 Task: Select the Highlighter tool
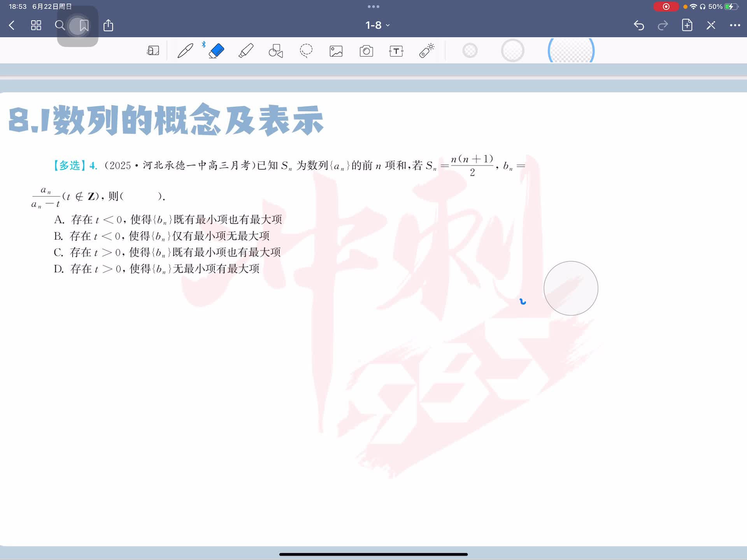point(246,51)
